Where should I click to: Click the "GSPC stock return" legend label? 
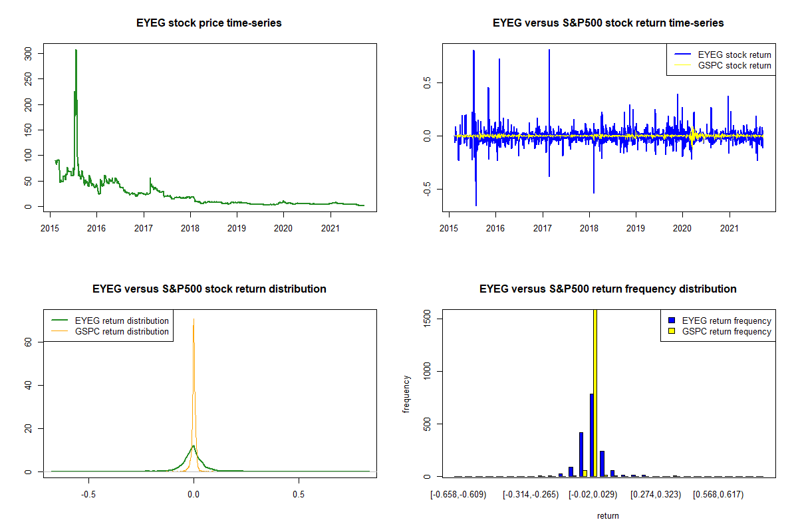tap(734, 65)
